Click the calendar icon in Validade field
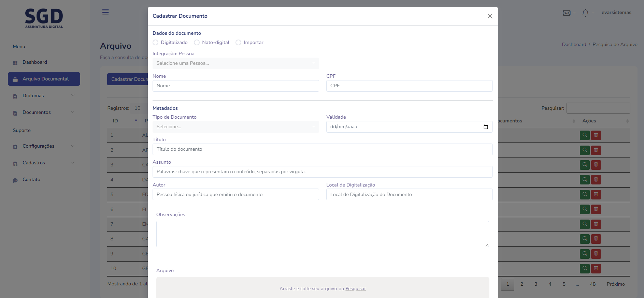Image resolution: width=644 pixels, height=298 pixels. click(486, 127)
